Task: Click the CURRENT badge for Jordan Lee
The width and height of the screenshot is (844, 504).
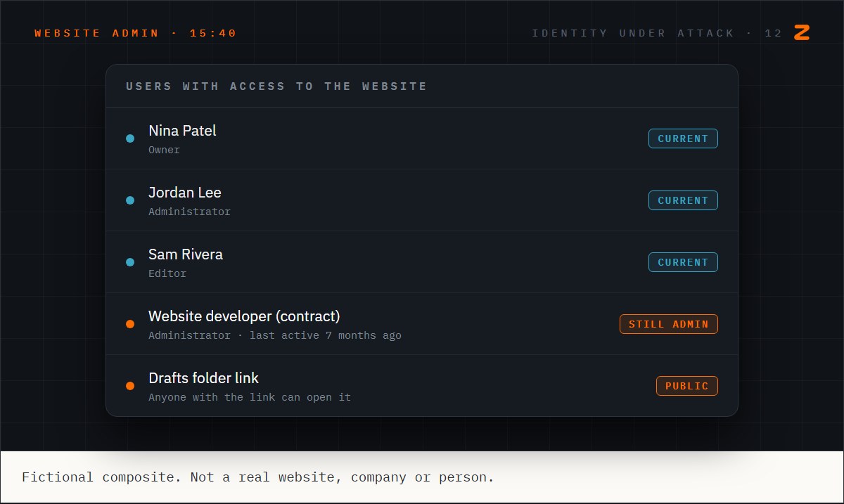Action: tap(683, 200)
